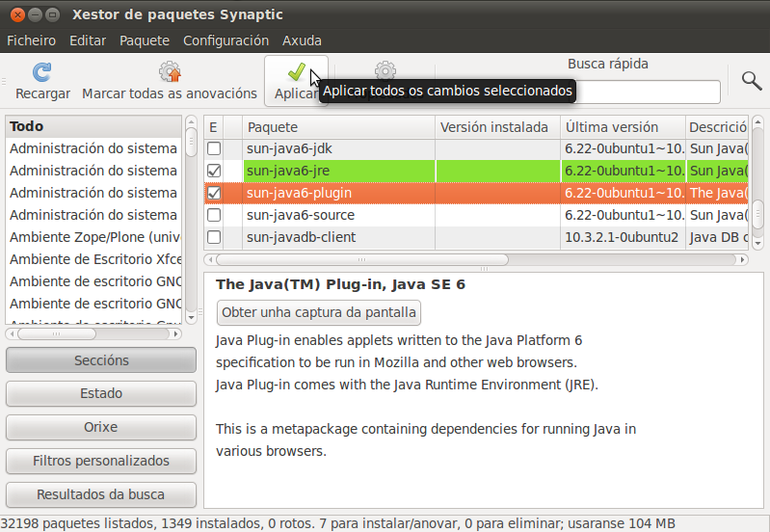This screenshot has width=770, height=532.
Task: Open the Editar menu
Action: 88,40
